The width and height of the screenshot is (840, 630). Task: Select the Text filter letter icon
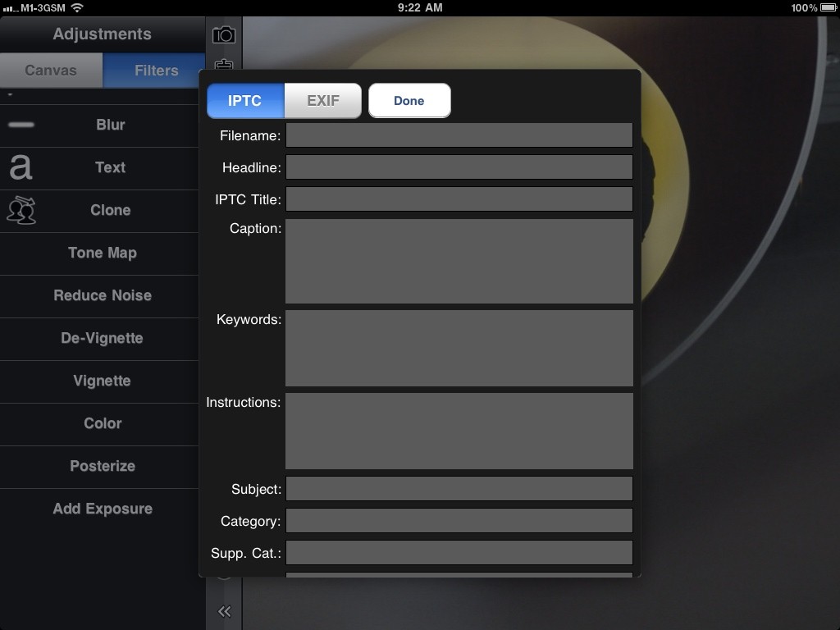coord(21,167)
